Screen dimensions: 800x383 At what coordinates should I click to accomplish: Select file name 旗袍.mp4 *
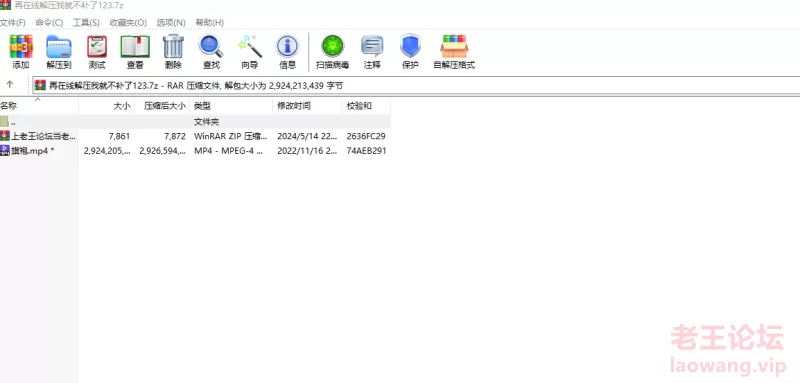[33, 150]
